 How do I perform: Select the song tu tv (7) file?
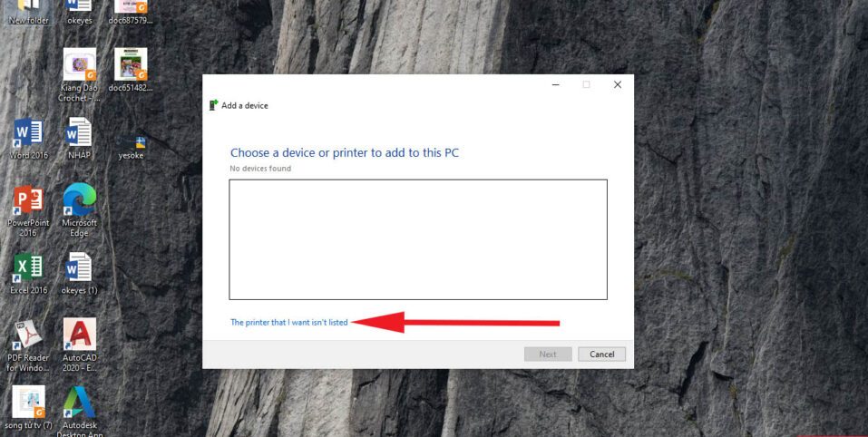click(x=28, y=408)
